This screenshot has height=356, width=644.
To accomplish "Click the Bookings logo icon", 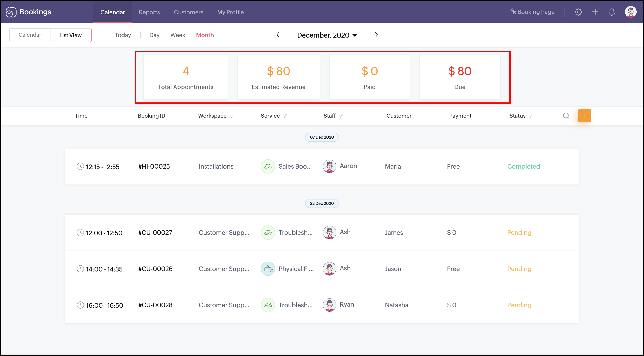I will [11, 12].
